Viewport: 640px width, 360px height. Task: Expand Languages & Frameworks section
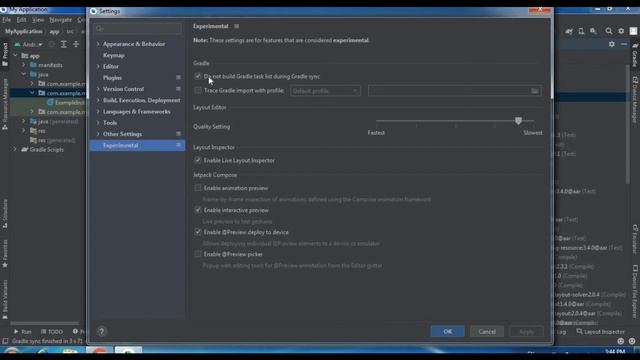(98, 111)
